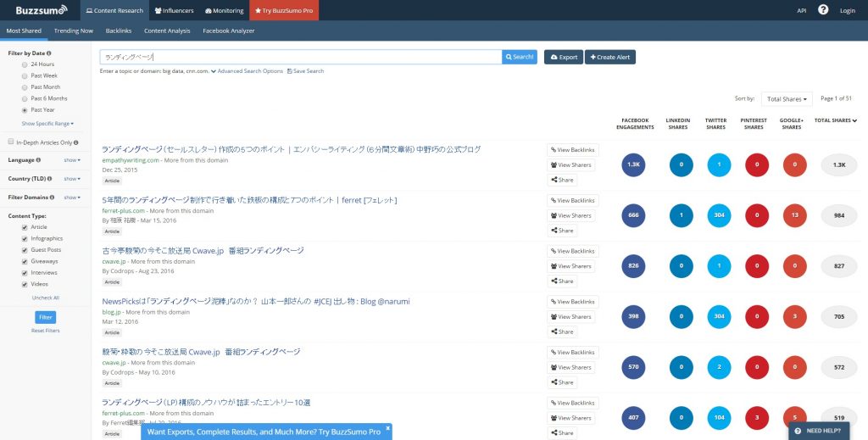This screenshot has height=440, width=868.
Task: Uncheck the Interviews content type
Action: [x=25, y=273]
